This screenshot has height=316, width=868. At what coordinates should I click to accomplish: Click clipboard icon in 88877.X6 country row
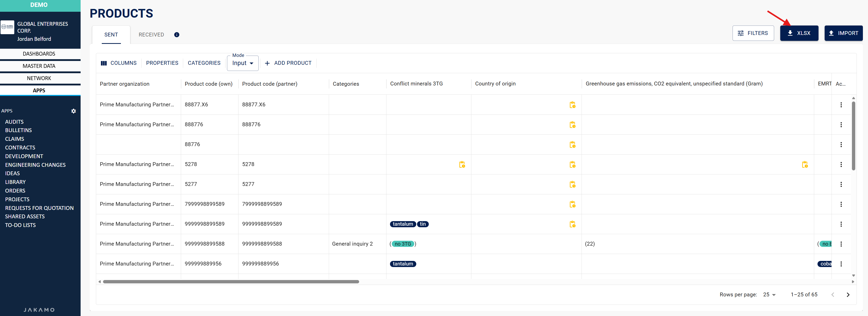click(x=572, y=105)
